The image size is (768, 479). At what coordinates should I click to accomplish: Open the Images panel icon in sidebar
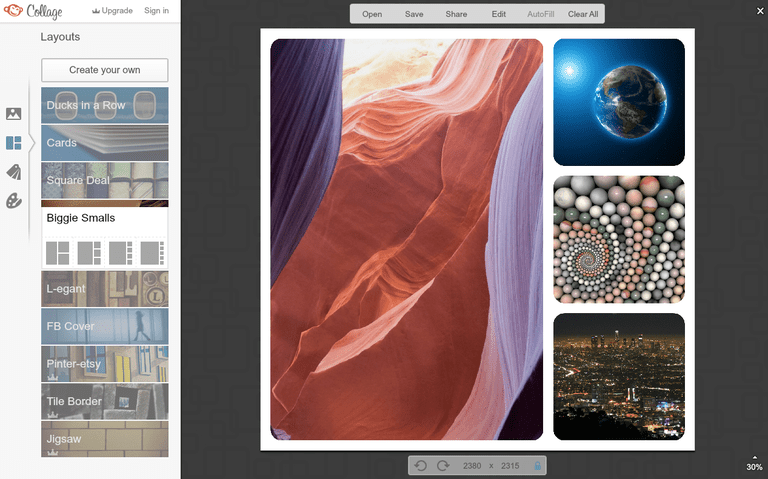click(14, 114)
